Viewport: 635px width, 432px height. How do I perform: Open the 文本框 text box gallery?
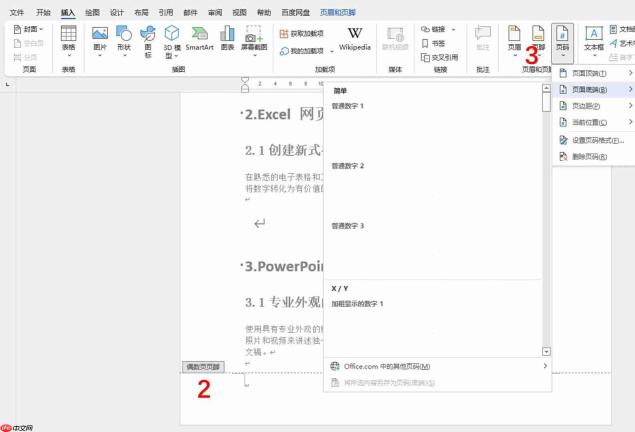[594, 42]
